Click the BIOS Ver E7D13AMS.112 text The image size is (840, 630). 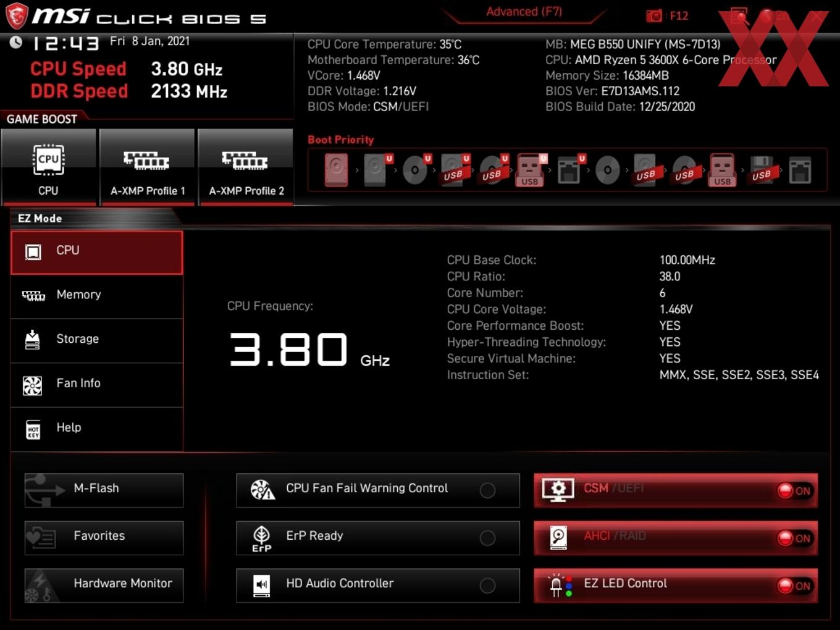[612, 91]
